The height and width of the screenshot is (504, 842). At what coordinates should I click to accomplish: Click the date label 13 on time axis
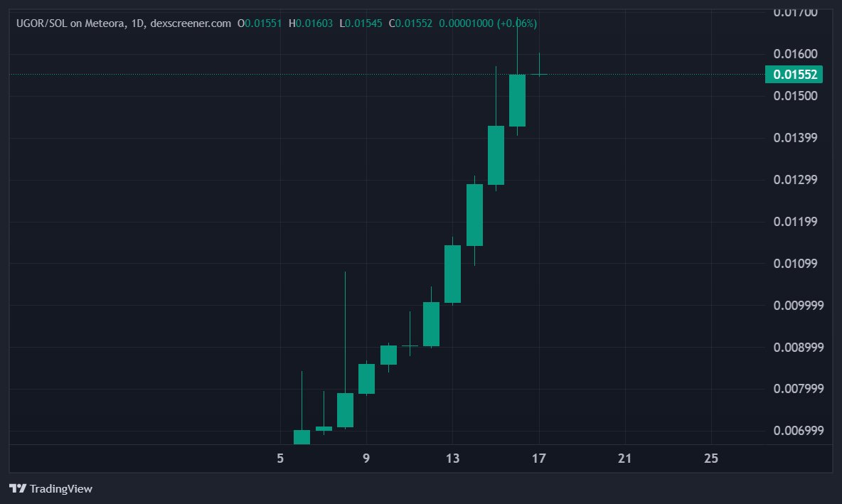point(453,459)
